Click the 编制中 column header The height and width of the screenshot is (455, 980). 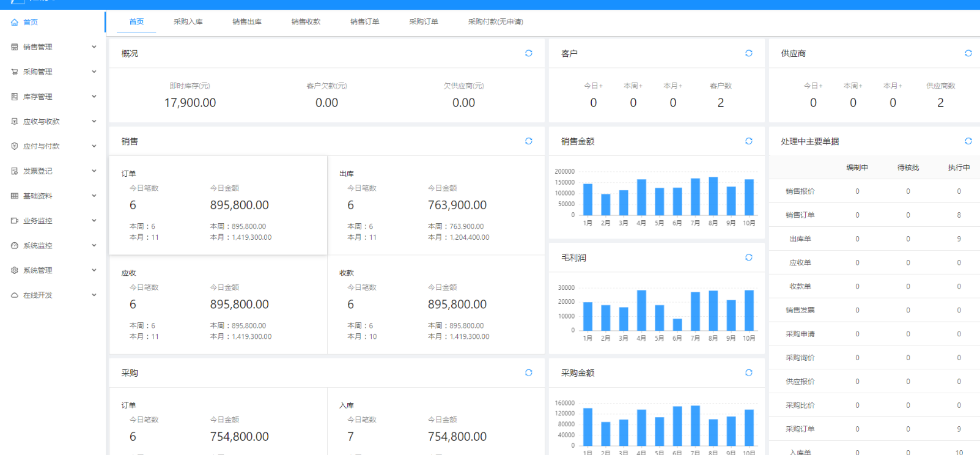pos(857,167)
